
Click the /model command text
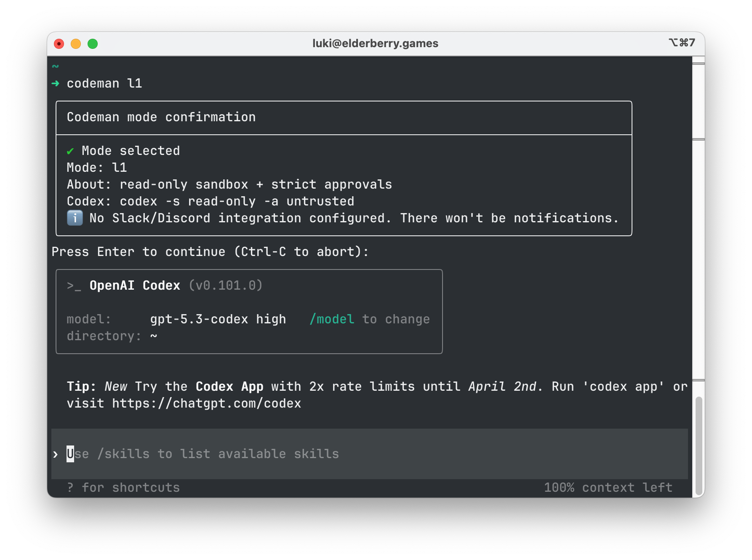point(332,319)
